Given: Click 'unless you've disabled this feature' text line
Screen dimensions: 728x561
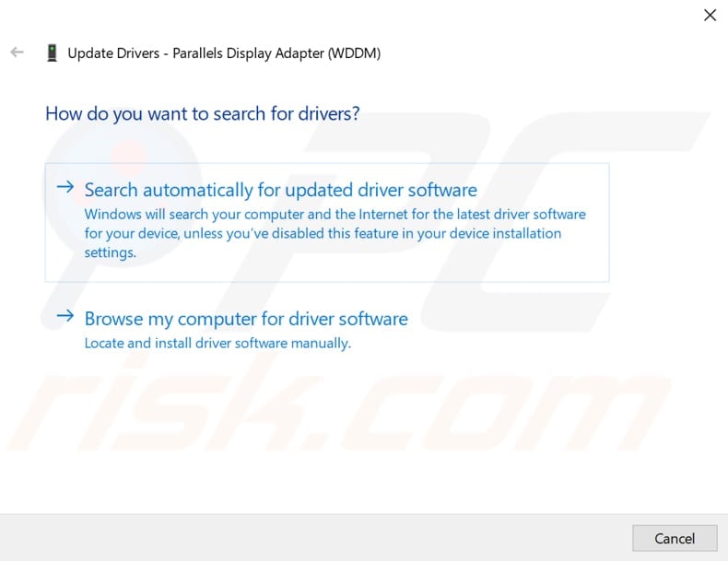Looking at the screenshot, I should (323, 233).
